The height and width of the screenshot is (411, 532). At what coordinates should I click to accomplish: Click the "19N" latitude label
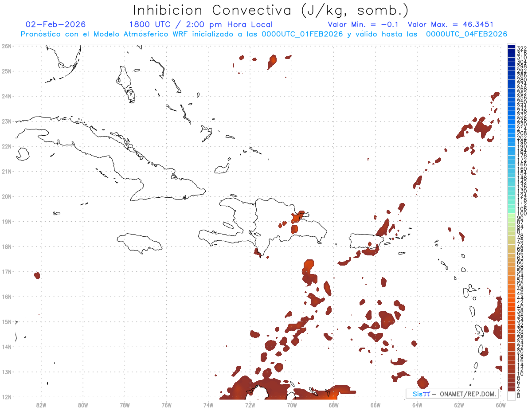click(x=7, y=221)
